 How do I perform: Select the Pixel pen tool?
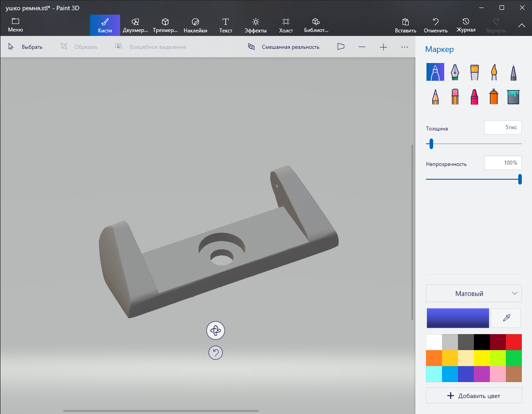(513, 72)
